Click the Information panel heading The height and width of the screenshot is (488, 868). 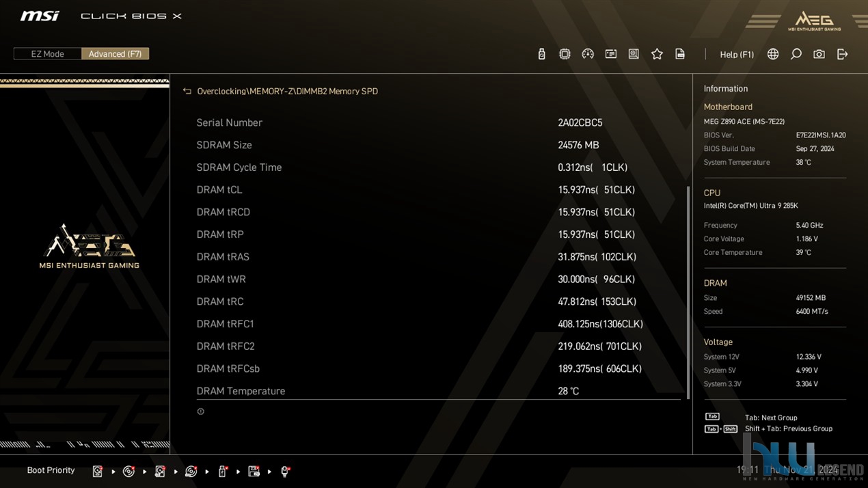tap(725, 89)
